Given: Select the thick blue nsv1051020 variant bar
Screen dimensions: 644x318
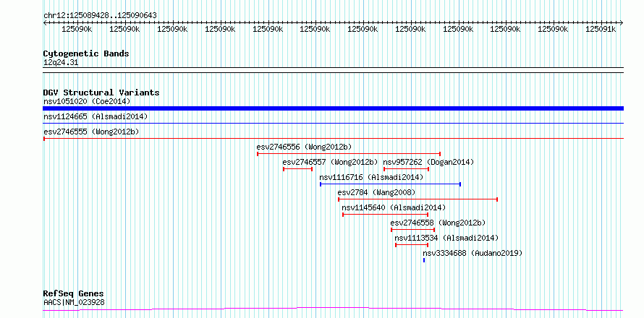Looking at the screenshot, I should (333, 108).
